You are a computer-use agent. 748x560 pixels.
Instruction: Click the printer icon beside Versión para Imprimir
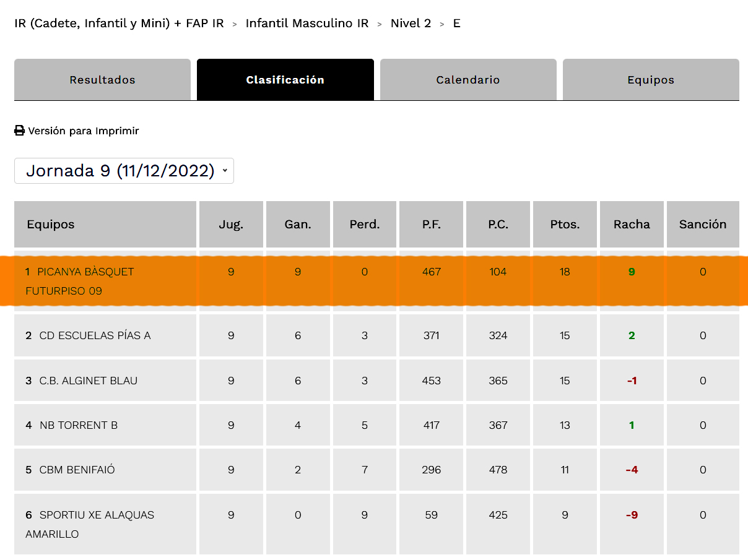point(19,131)
